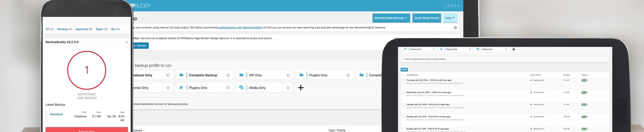The image size is (644, 132).
Task: Open gear for plug-icon Plugins Only profile on laptop
Action: point(228,88)
